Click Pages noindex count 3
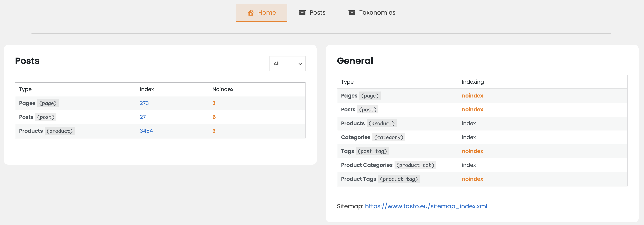This screenshot has width=644, height=225. tap(214, 103)
